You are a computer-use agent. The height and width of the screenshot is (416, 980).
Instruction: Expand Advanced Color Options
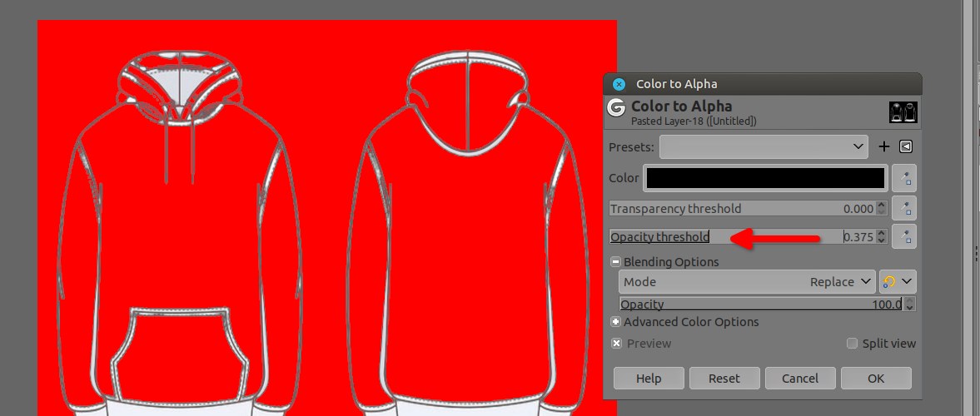pyautogui.click(x=615, y=322)
